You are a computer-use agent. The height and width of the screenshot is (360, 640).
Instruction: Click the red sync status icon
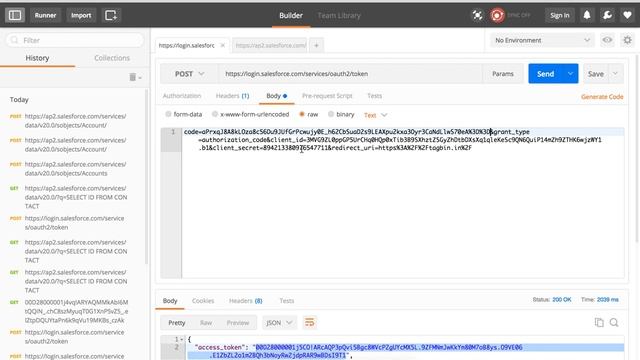coord(497,16)
